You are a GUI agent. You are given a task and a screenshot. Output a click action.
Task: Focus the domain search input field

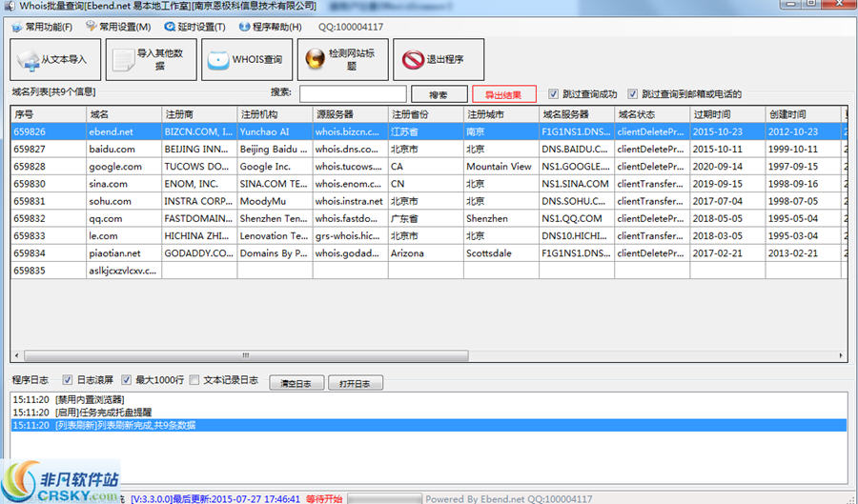[353, 94]
